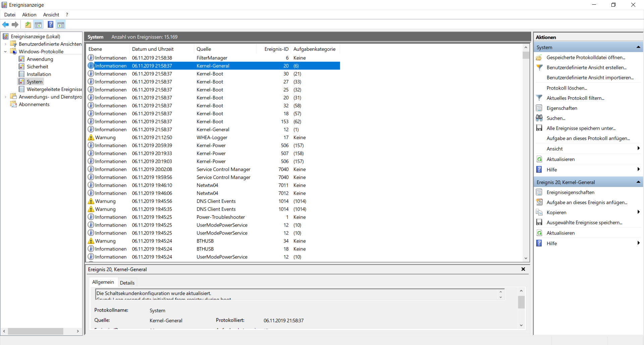Click the funnel icon for Benutzerdefinierte Ansicht erstellen
Image resolution: width=644 pixels, height=345 pixels.
tap(539, 67)
